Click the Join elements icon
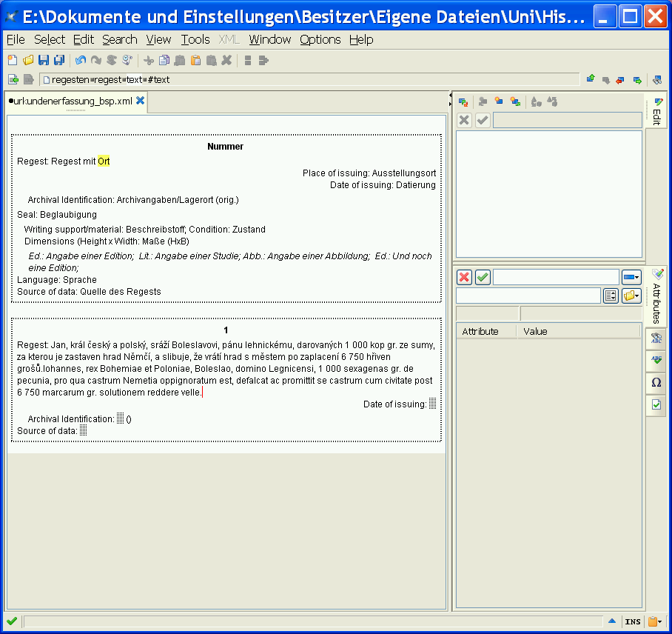 (x=263, y=61)
